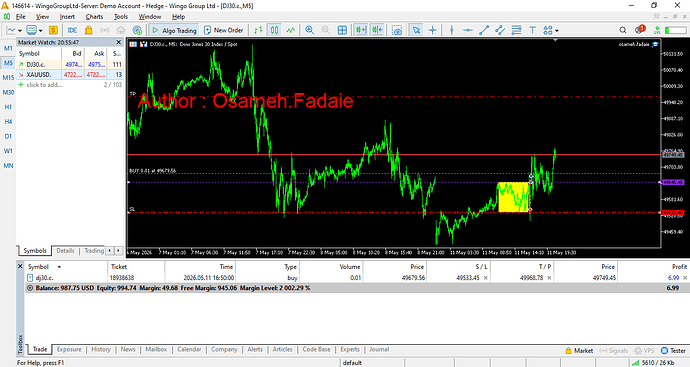The height and width of the screenshot is (367, 690).
Task: Zoom out the chart
Action: [x=326, y=30]
